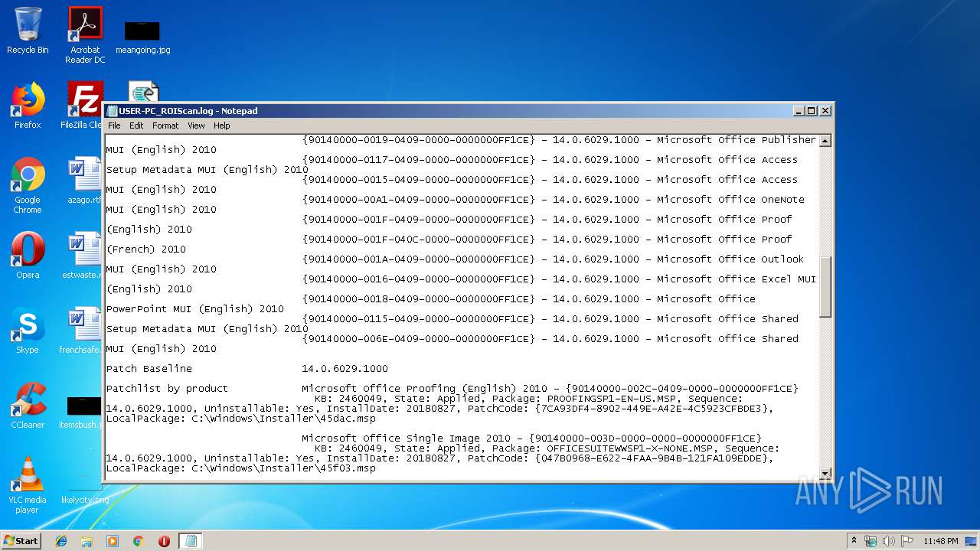This screenshot has width=980, height=551.
Task: Launch Skype from the desktop
Action: [28, 331]
